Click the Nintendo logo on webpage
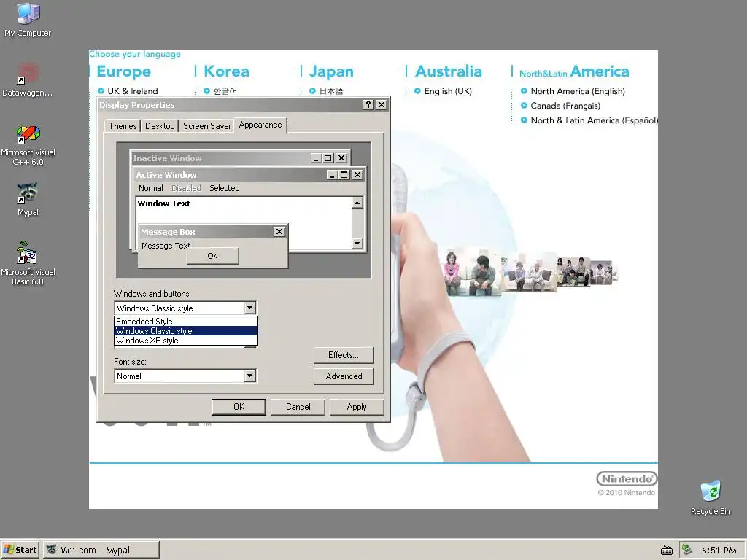Viewport: 747px width, 560px height. tap(627, 478)
